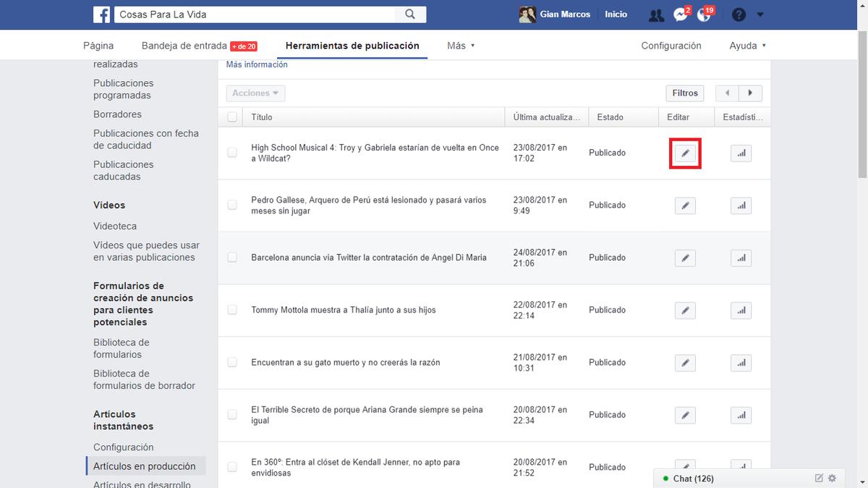Open the account arrow dropdown
The image size is (868, 488).
tap(759, 14)
